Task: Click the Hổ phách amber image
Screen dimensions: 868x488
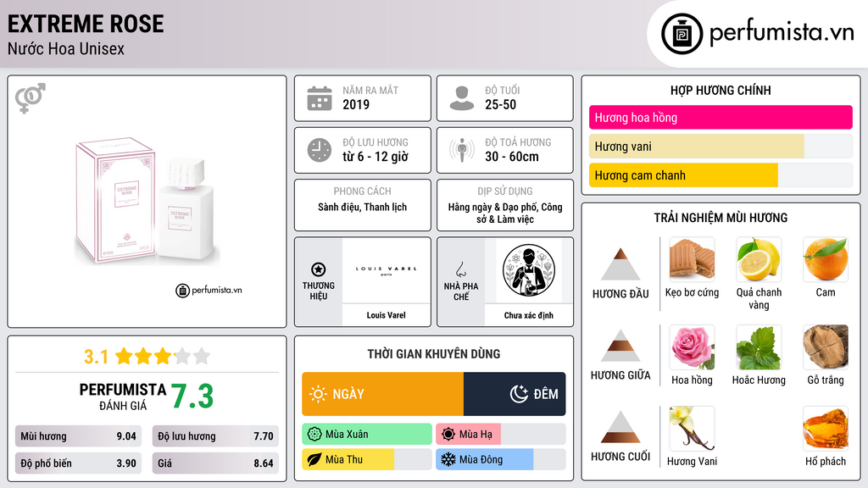Action: 826,428
